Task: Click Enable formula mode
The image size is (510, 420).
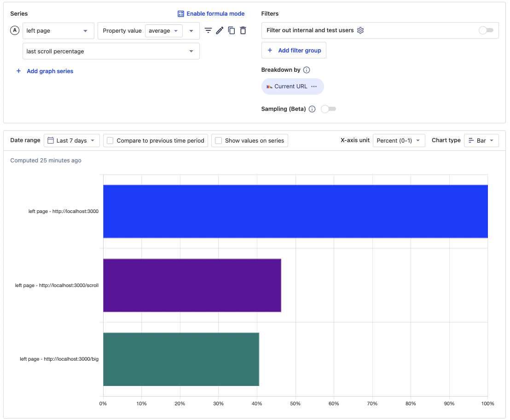Action: 211,14
